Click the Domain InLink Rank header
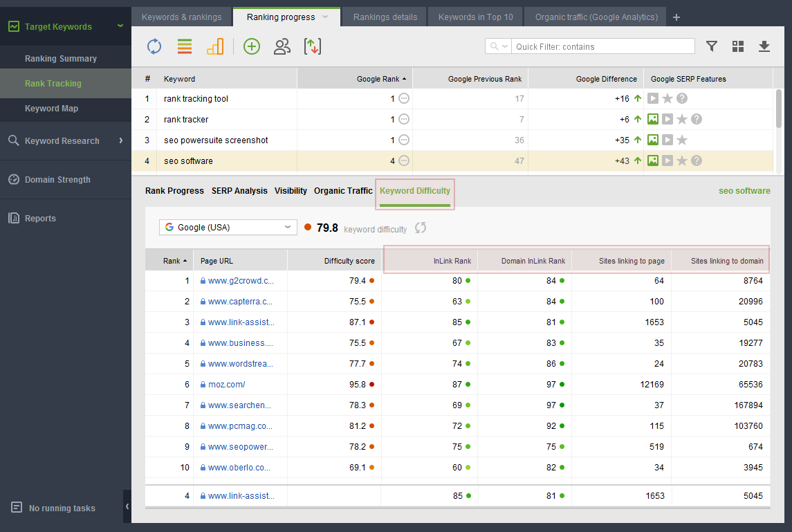 pyautogui.click(x=525, y=261)
